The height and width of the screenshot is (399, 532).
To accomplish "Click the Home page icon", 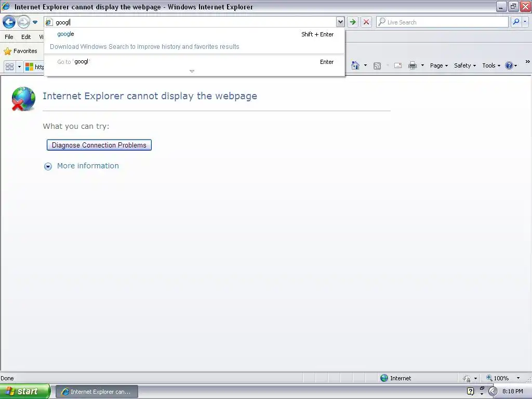I will pos(355,65).
